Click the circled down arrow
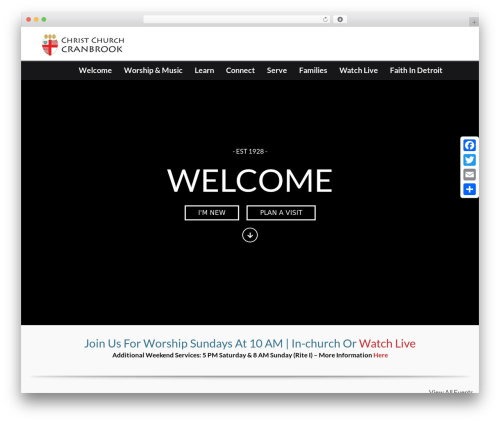The height and width of the screenshot is (423, 500). click(250, 235)
